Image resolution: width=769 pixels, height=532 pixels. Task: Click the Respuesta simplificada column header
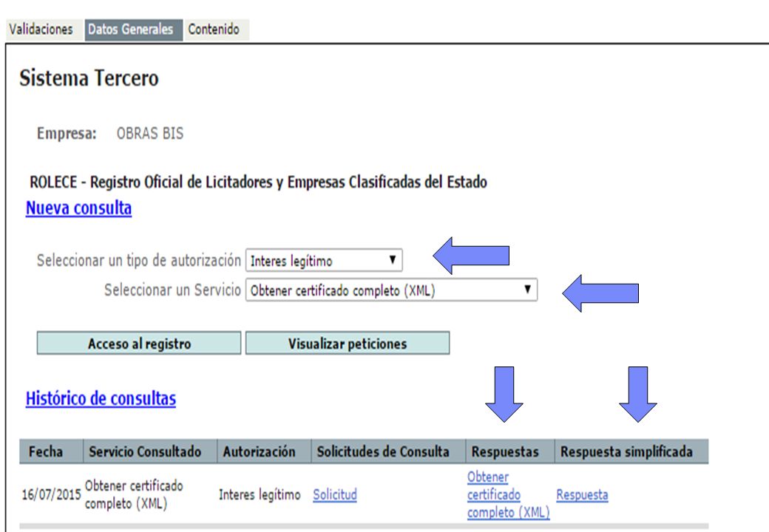(x=631, y=451)
